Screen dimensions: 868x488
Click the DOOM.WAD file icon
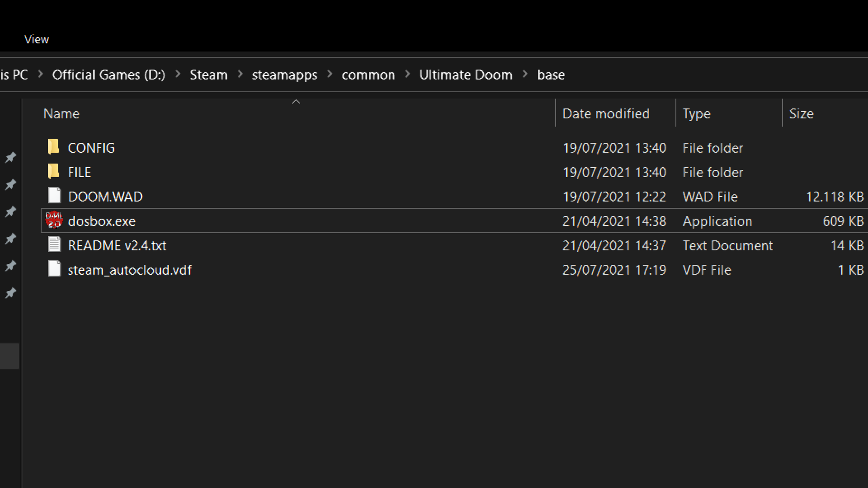pyautogui.click(x=54, y=196)
